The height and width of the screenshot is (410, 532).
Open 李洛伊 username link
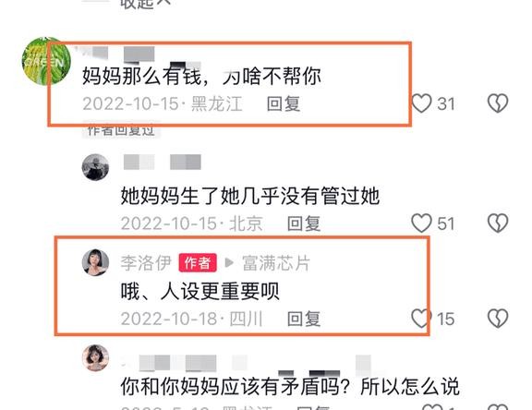(146, 263)
